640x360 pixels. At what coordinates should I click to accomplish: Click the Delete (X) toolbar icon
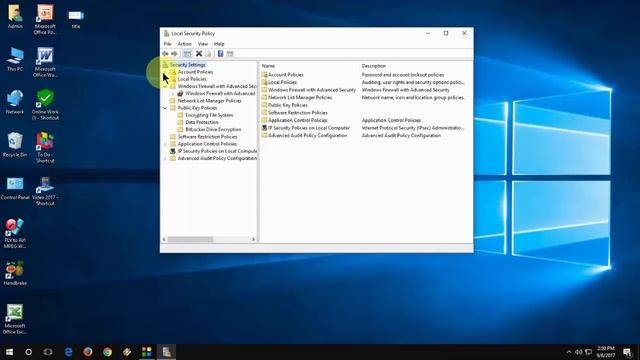click(x=199, y=54)
